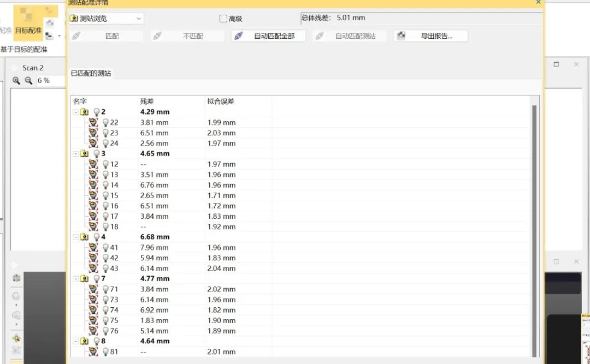This screenshot has height=364, width=590.
Task: Zoom out on the Scan 2 view
Action: [28, 80]
